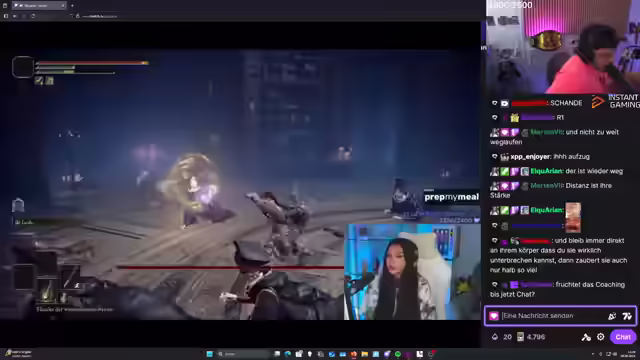Open channel points balance showing 4.796
640x360 pixels.
click(x=531, y=337)
